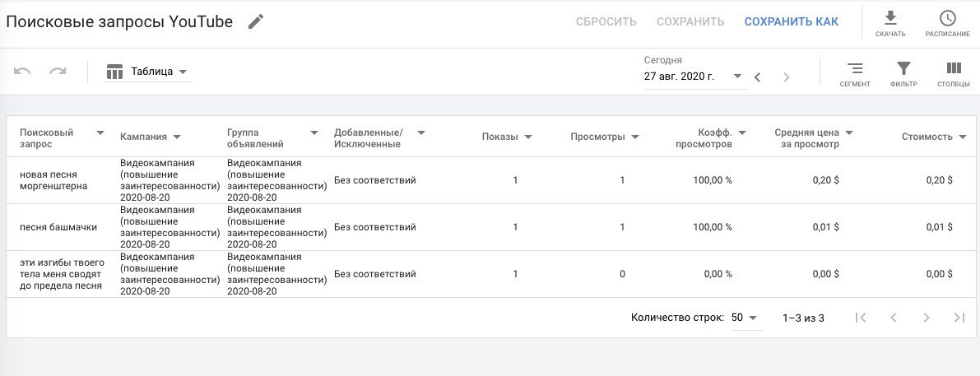Open the date range dropdown 27 авг. 2020 г.

693,77
